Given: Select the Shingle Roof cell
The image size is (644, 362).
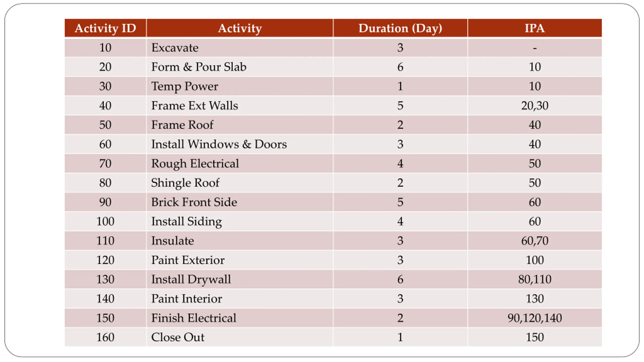Looking at the screenshot, I should pos(240,183).
